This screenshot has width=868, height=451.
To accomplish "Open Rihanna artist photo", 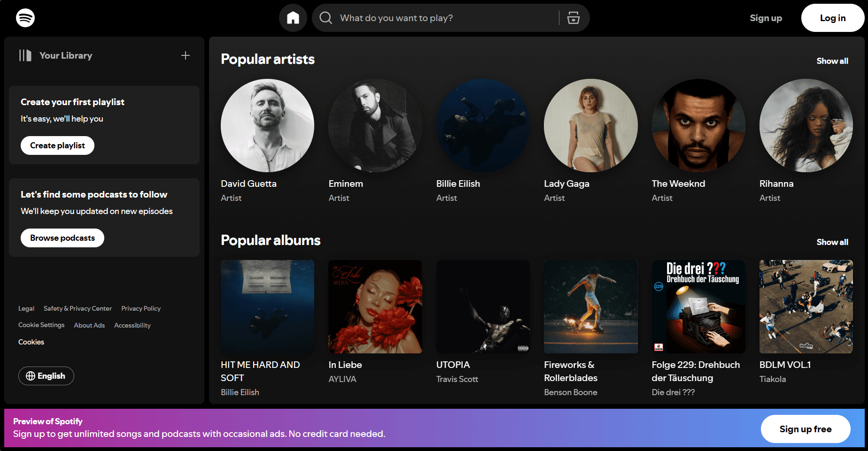I will click(806, 125).
